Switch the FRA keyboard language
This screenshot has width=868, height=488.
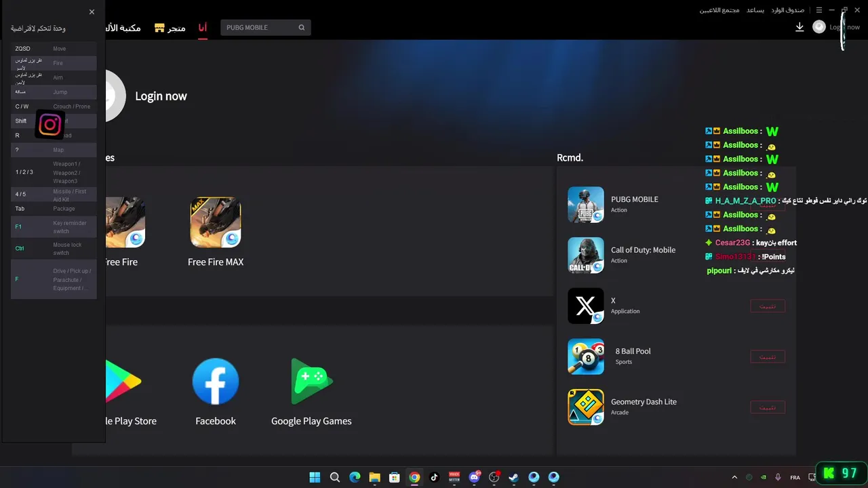[795, 477]
